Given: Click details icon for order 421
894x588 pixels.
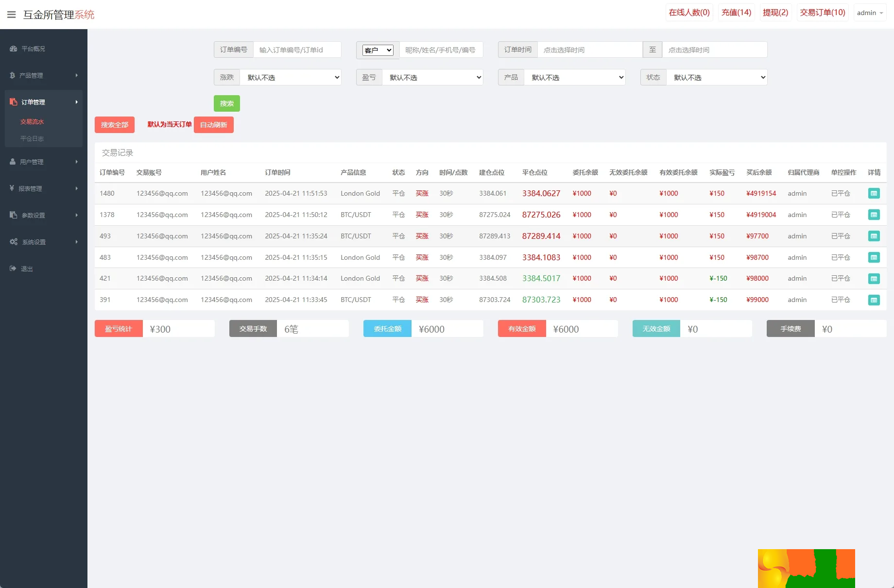Looking at the screenshot, I should pos(874,279).
